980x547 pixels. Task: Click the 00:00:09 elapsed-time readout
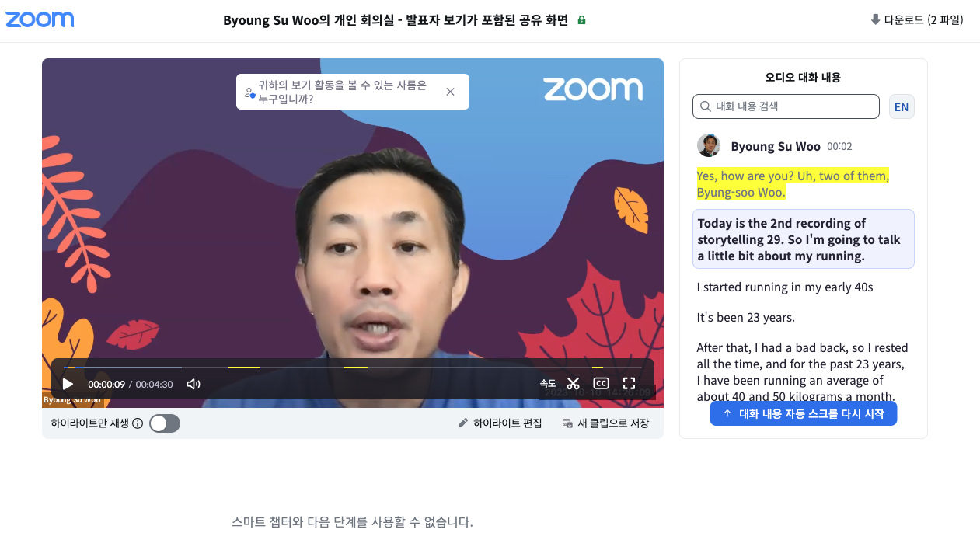(106, 384)
